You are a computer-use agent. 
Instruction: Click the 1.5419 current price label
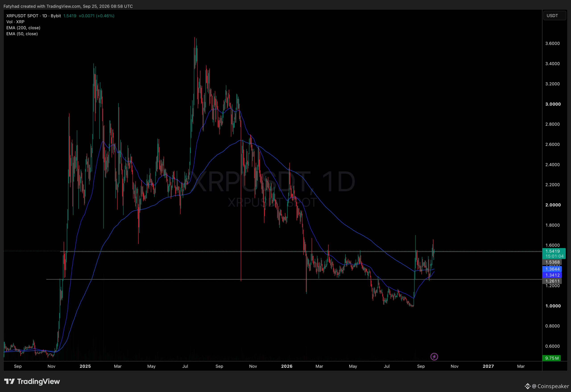click(552, 251)
